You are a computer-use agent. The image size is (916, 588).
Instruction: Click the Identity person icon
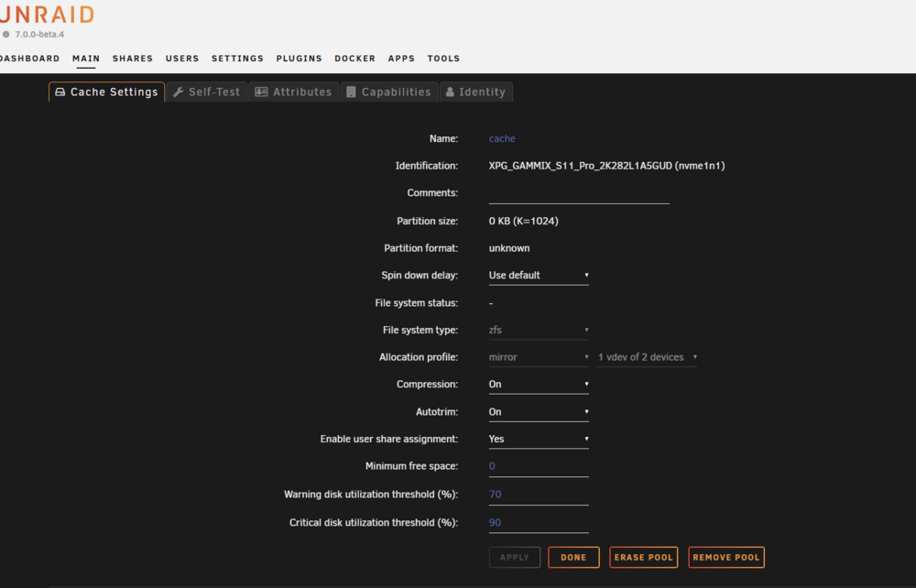450,93
